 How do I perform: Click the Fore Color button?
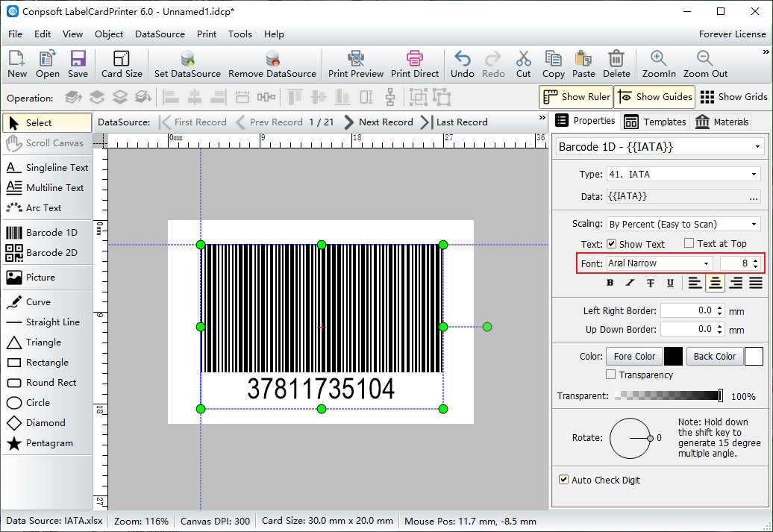[634, 356]
